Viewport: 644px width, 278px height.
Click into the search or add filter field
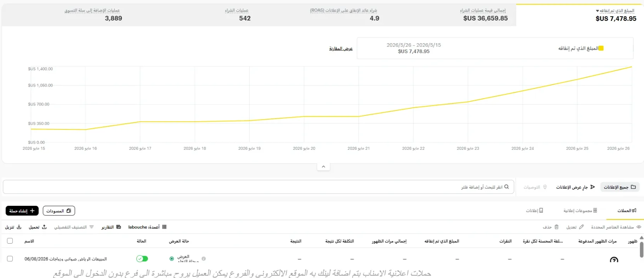(x=258, y=187)
